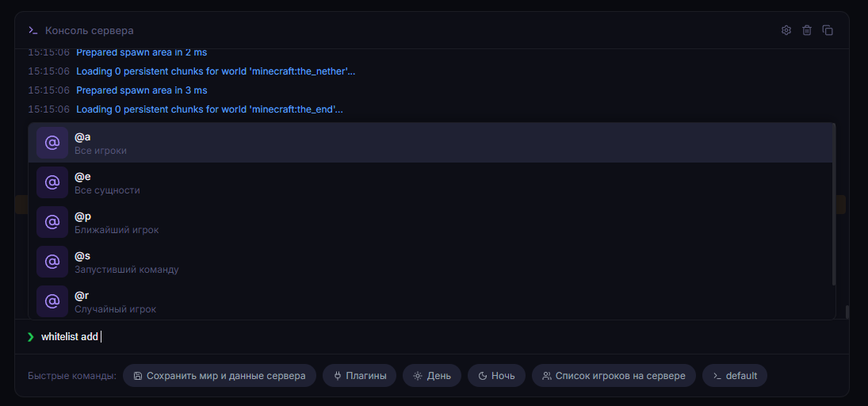Image resolution: width=868 pixels, height=406 pixels.
Task: Choose @s Запустивший команду suggestion
Action: click(x=430, y=262)
